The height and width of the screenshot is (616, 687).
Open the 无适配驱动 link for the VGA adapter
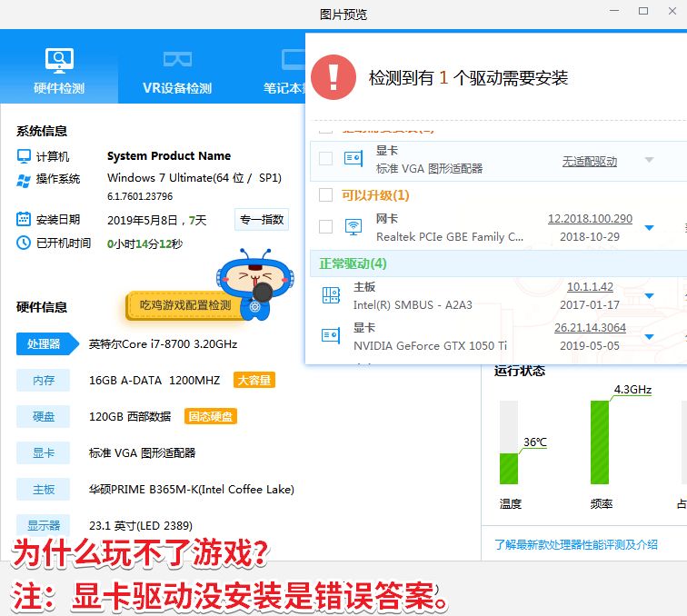click(x=590, y=162)
